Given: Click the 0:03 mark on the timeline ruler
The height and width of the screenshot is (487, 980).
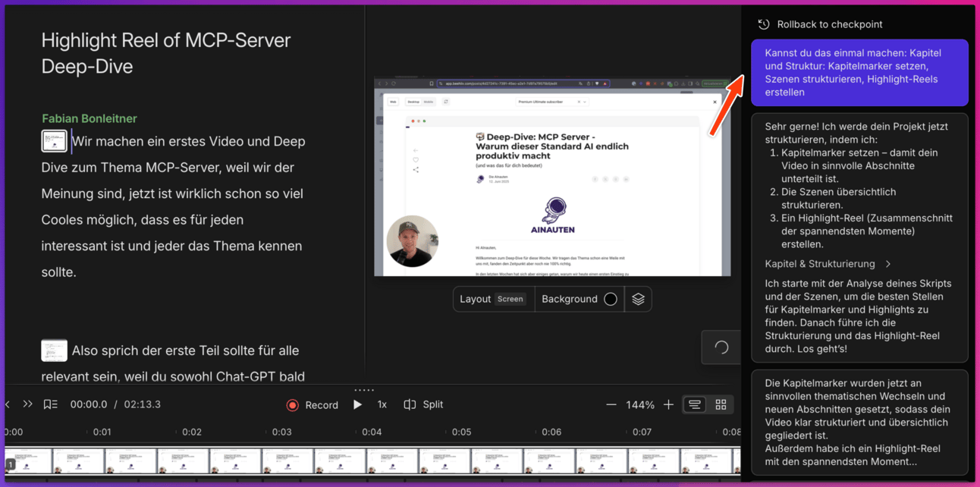Looking at the screenshot, I should point(281,432).
